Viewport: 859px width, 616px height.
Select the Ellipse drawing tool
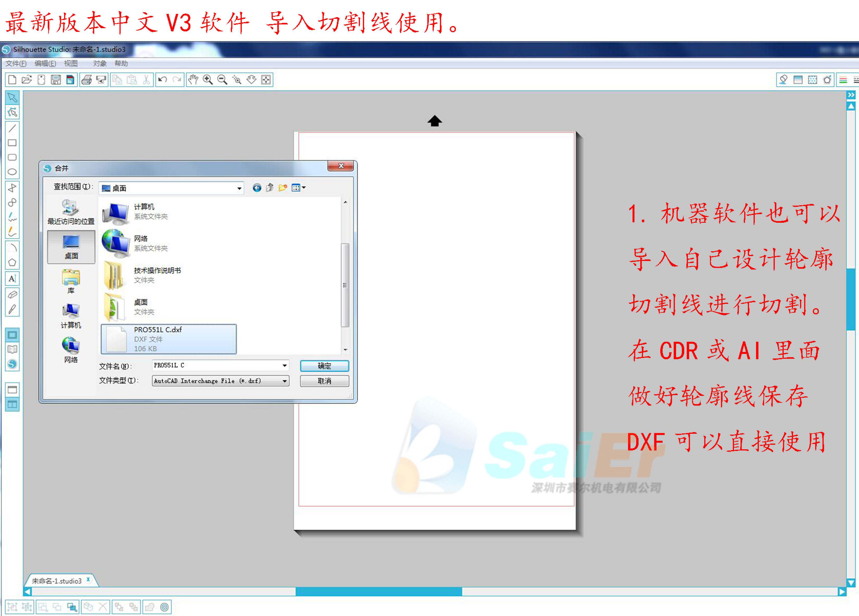(12, 172)
